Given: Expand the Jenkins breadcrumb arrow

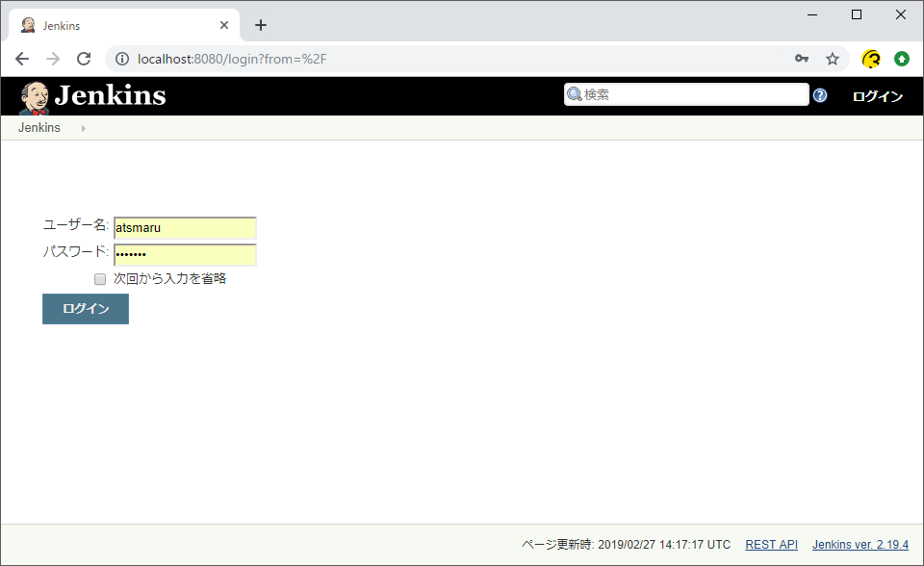Looking at the screenshot, I should tap(83, 128).
